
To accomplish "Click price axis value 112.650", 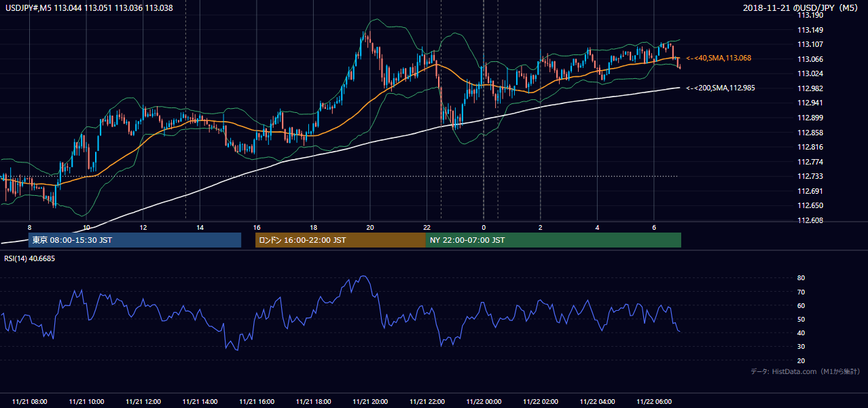I will coord(810,205).
